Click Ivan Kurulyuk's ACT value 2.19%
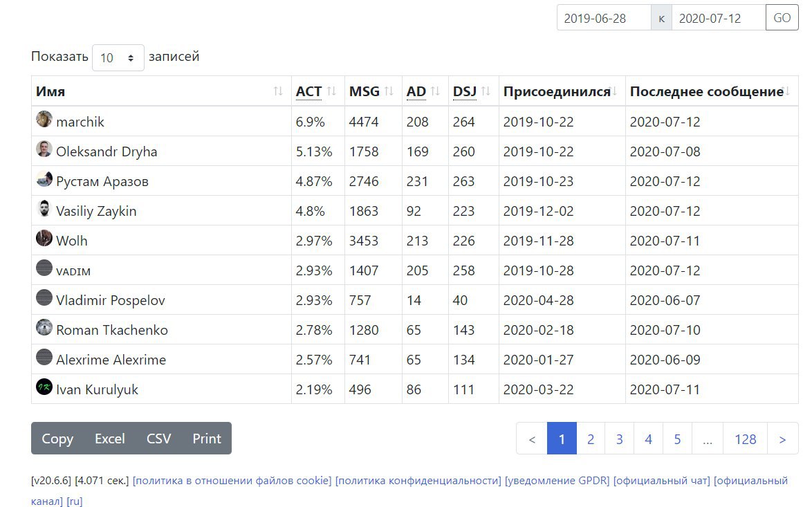 tap(314, 389)
